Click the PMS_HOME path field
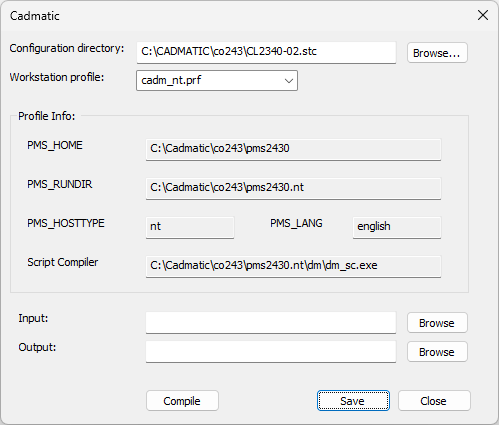Viewport: 499px width, 425px height. click(x=293, y=149)
